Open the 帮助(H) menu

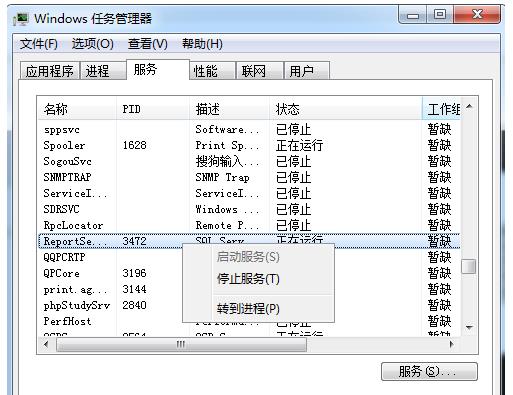tap(202, 44)
